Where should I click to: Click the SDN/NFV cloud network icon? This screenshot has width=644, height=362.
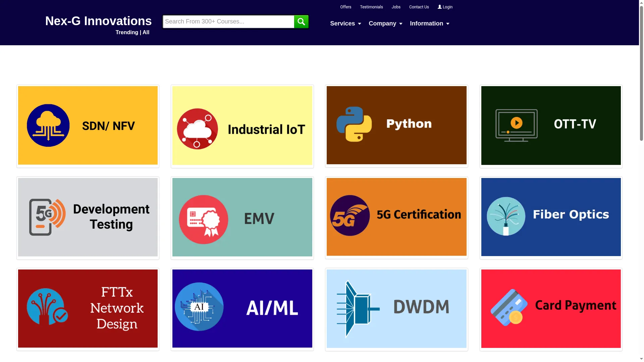click(48, 125)
